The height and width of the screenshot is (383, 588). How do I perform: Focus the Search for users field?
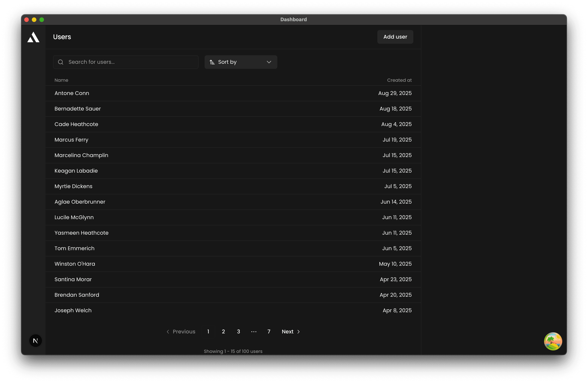(126, 62)
